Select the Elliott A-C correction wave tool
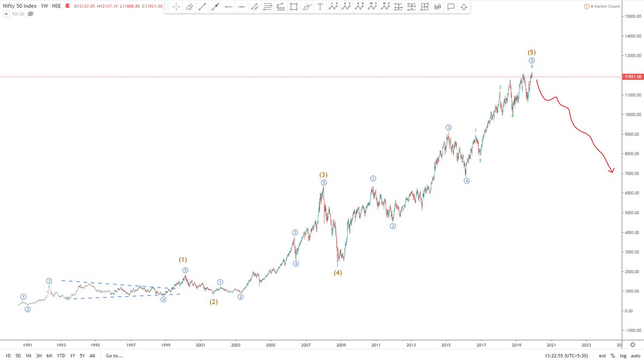This screenshot has width=644, height=362. point(346,7)
